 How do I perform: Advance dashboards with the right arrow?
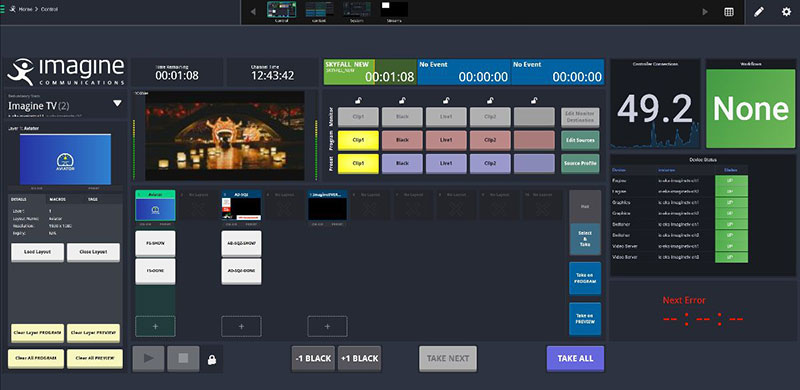click(x=705, y=12)
